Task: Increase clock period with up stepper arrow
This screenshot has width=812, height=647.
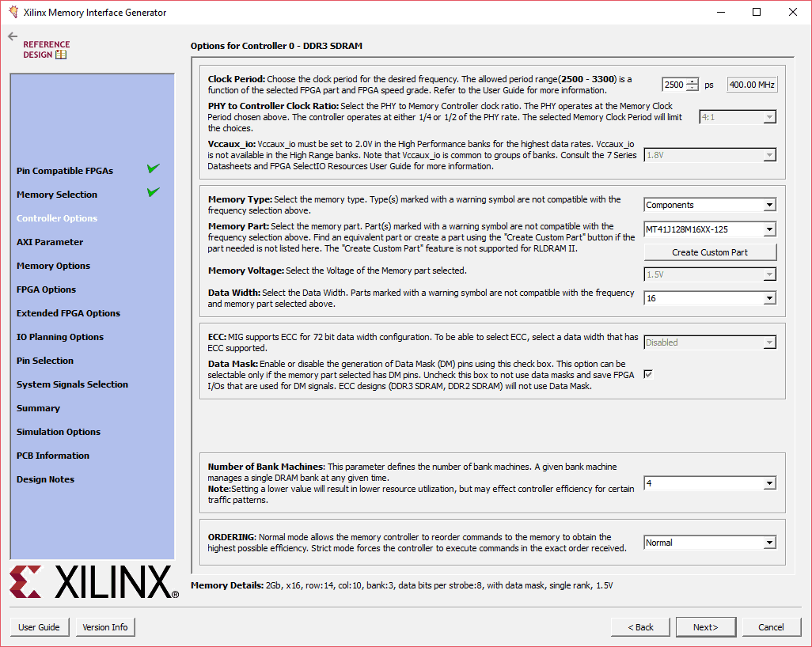Action: point(693,81)
